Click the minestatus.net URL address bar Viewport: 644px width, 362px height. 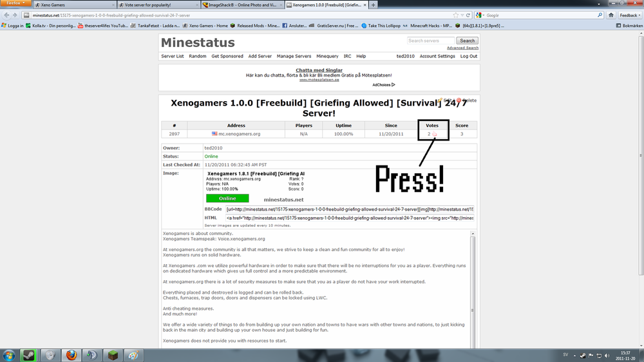[238, 15]
